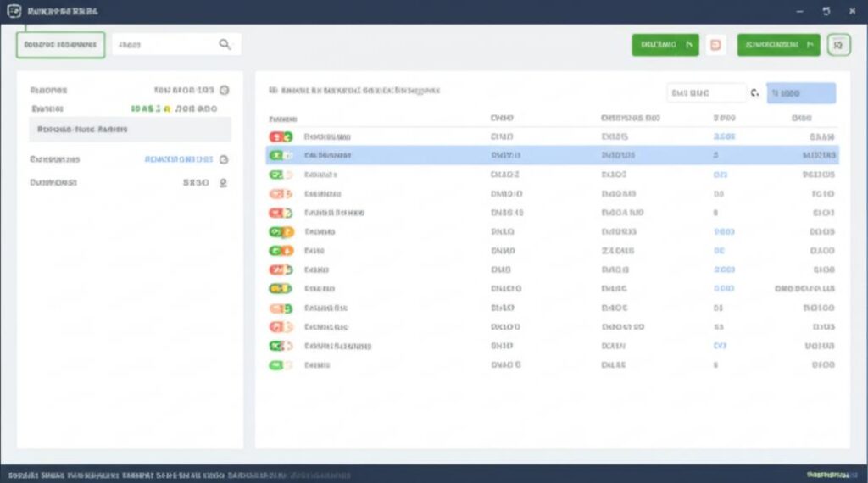Viewport: 868px width, 483px height.
Task: Click the red square icon between green buttons
Action: click(x=715, y=45)
